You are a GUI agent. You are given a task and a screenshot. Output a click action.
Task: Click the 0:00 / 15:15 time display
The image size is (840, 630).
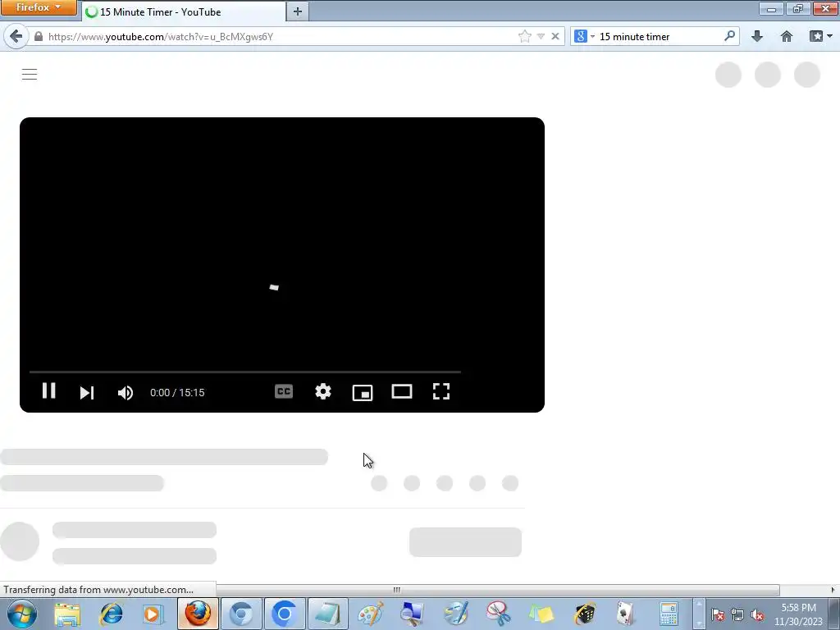point(177,393)
